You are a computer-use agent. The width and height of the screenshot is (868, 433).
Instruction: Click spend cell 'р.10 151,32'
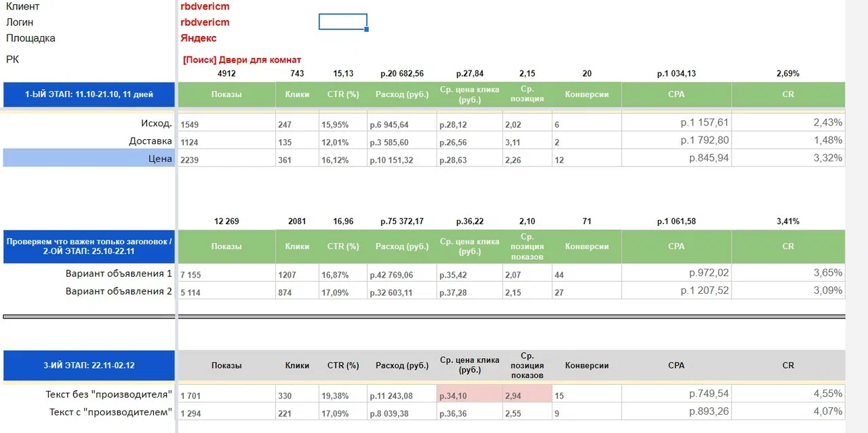402,159
